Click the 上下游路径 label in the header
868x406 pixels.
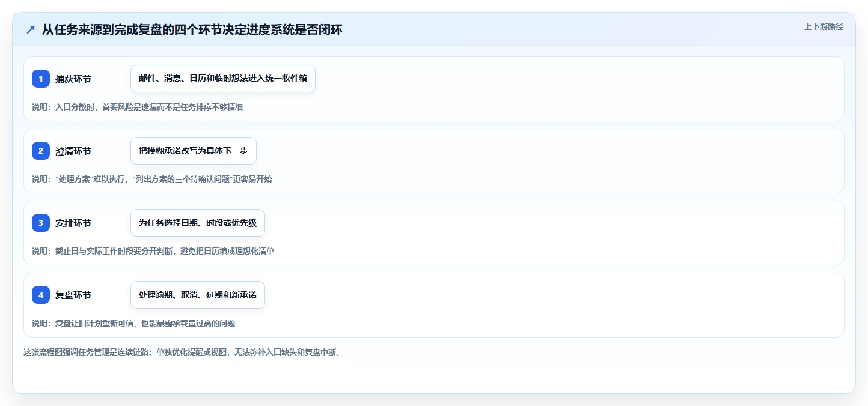click(824, 26)
